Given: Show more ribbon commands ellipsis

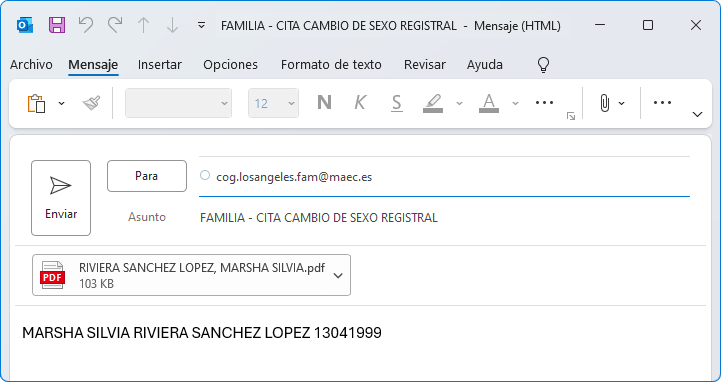Looking at the screenshot, I should (662, 103).
